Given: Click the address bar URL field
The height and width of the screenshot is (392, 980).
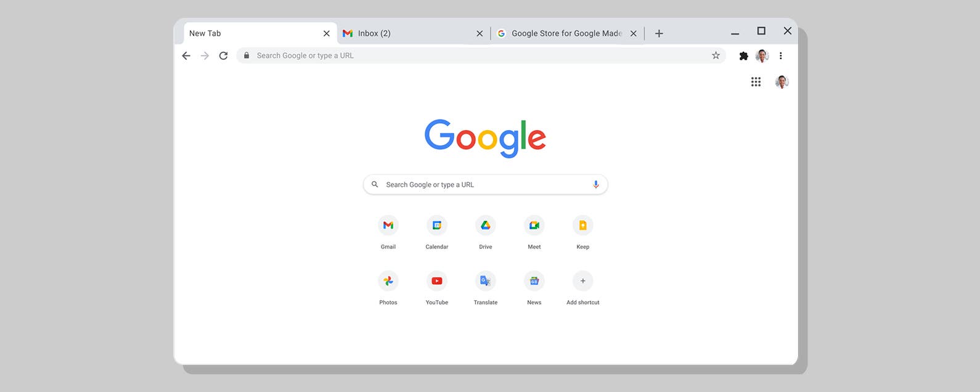Looking at the screenshot, I should coord(481,55).
